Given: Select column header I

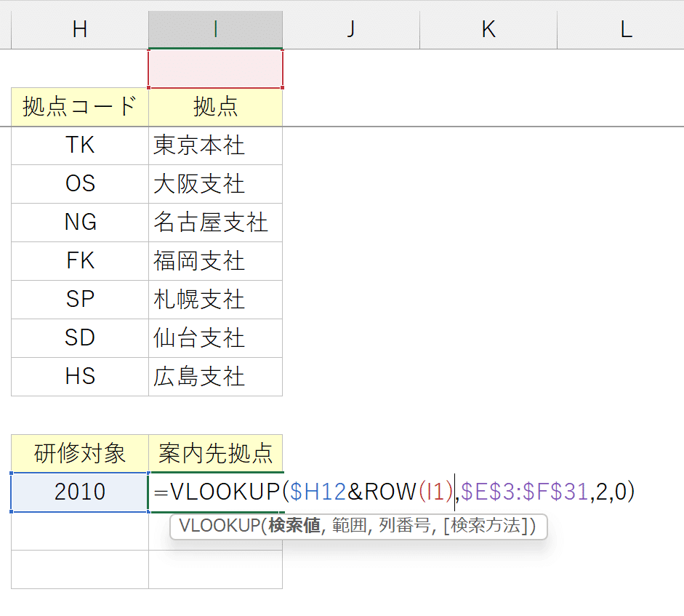Looking at the screenshot, I should [214, 29].
